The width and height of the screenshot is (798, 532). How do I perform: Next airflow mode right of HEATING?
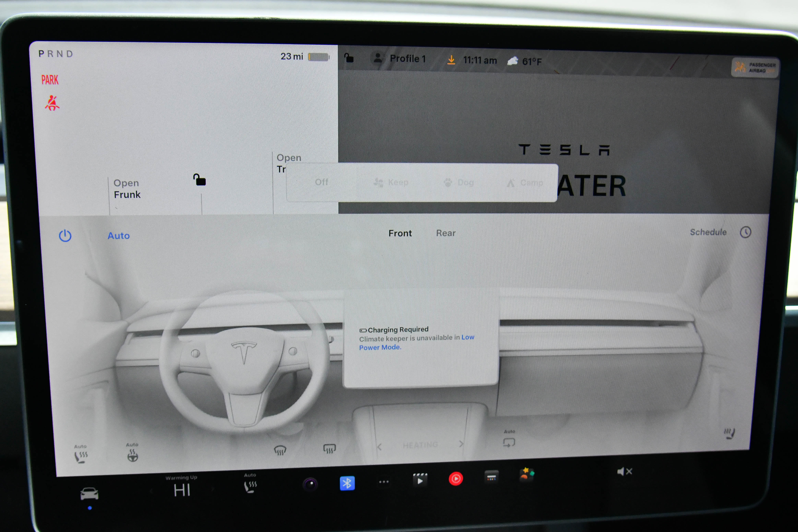pyautogui.click(x=461, y=444)
